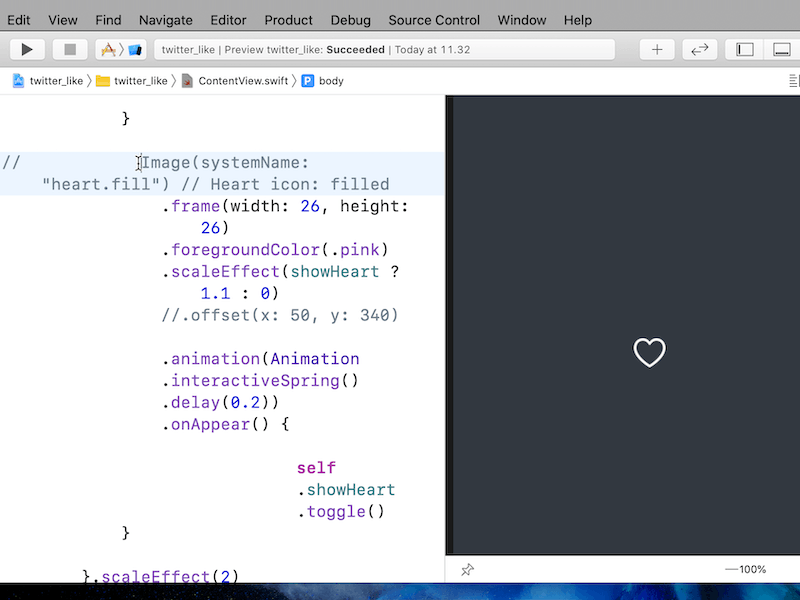800x600 pixels.
Task: Toggle the navigator panel visibility
Action: click(745, 49)
